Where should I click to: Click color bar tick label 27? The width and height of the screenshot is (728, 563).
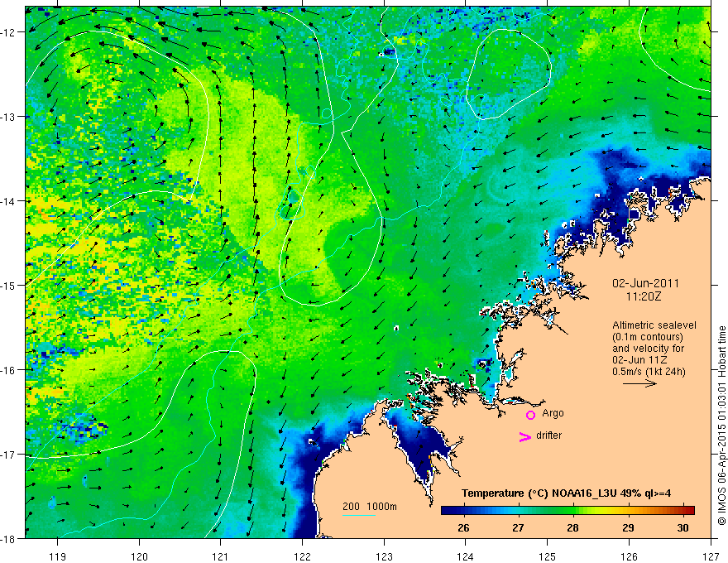point(518,527)
